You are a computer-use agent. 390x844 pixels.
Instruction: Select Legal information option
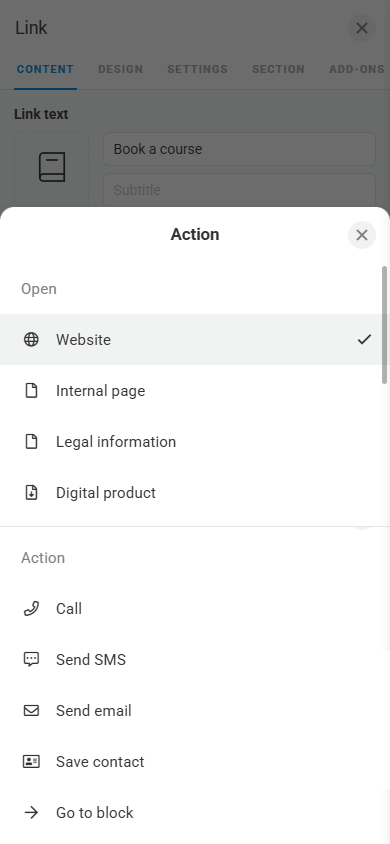[x=195, y=442]
